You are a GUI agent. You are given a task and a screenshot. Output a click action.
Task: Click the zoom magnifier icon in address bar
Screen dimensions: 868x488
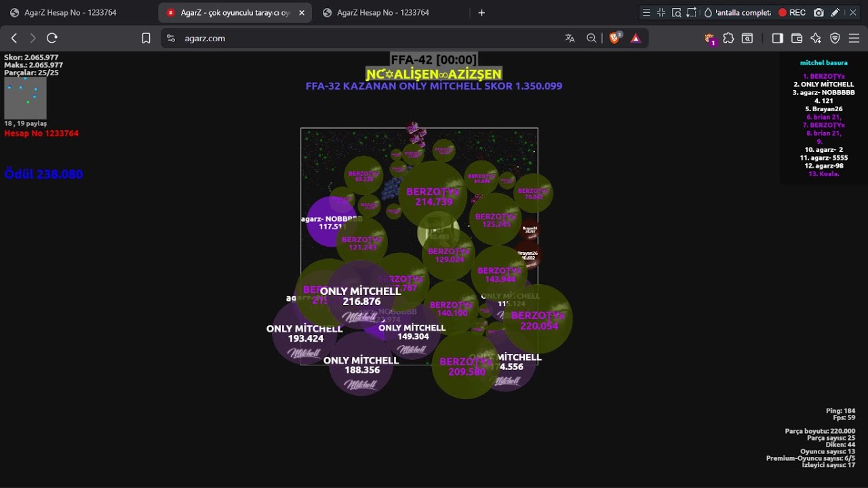pyautogui.click(x=591, y=39)
